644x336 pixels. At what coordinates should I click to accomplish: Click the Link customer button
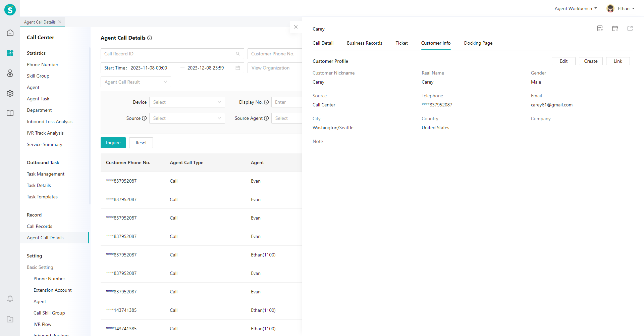pyautogui.click(x=618, y=61)
